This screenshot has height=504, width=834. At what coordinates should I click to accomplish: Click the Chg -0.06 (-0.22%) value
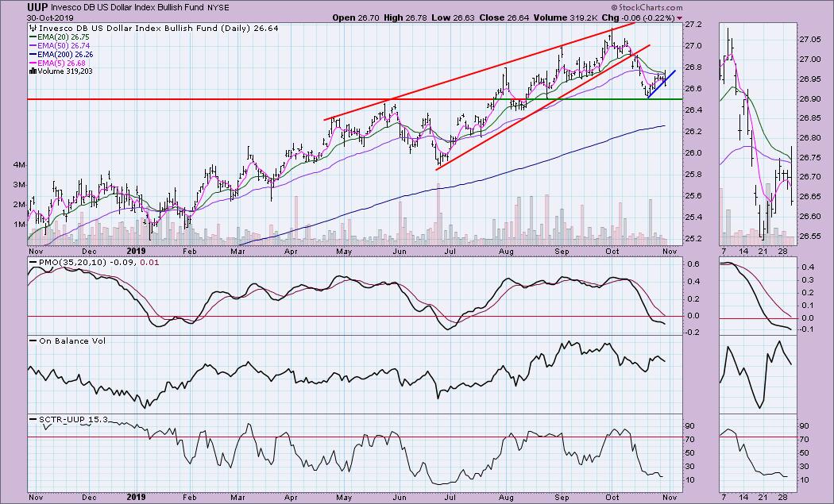(x=639, y=17)
